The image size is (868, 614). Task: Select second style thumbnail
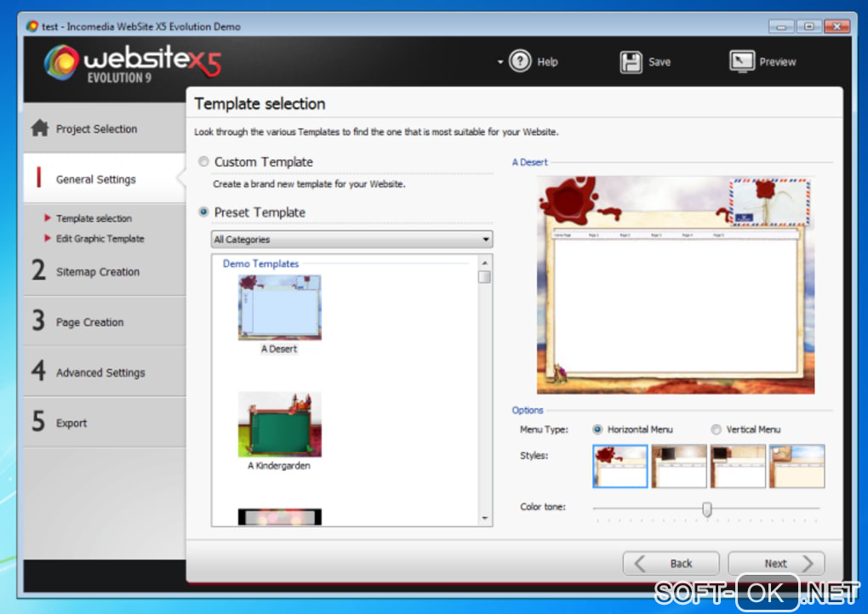point(679,466)
